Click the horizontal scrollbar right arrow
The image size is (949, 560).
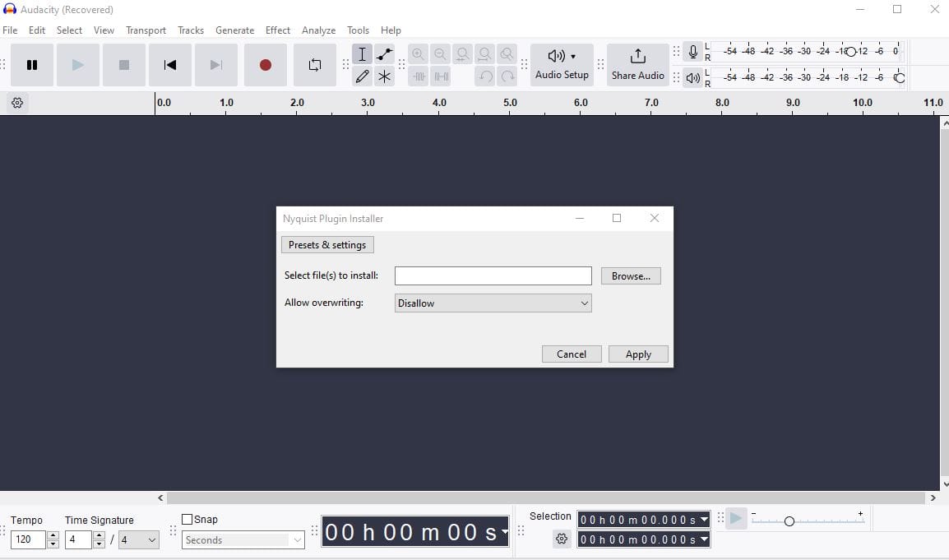pos(933,498)
